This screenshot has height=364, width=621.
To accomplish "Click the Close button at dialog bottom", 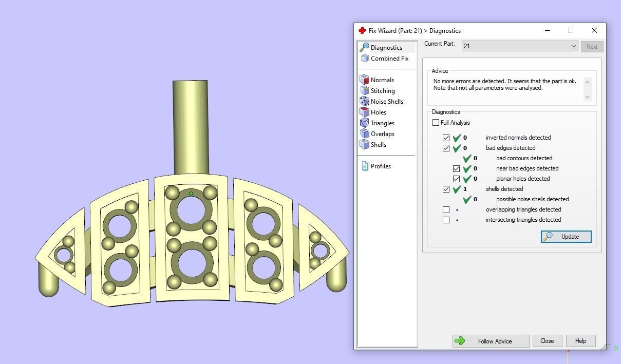I will (547, 341).
